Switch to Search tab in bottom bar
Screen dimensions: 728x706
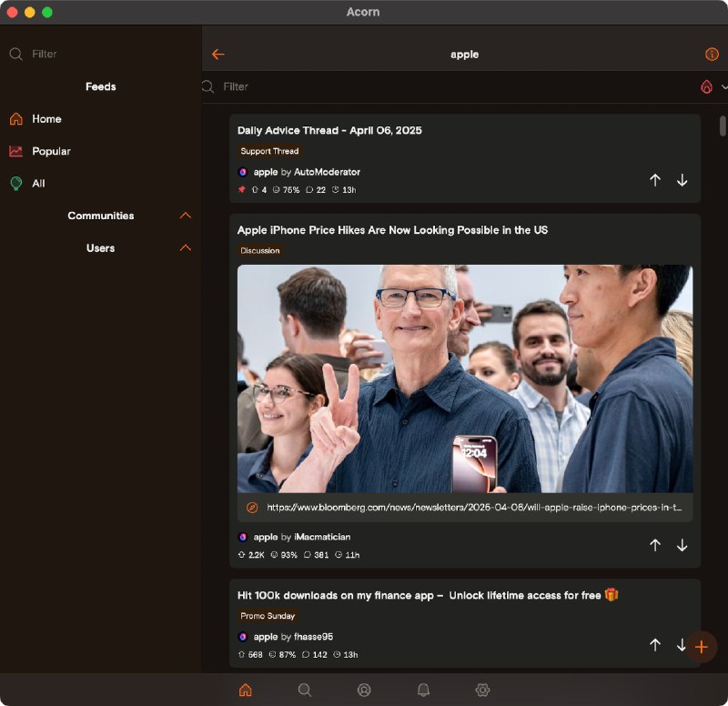(305, 691)
